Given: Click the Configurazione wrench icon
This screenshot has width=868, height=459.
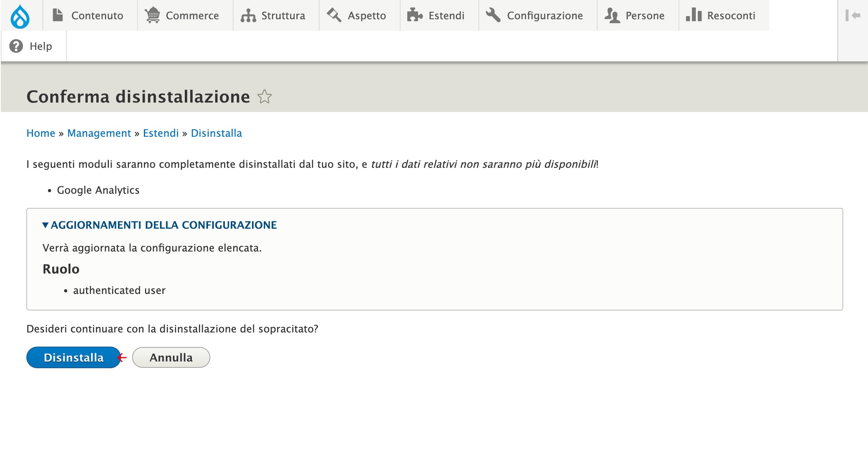Looking at the screenshot, I should pos(493,15).
